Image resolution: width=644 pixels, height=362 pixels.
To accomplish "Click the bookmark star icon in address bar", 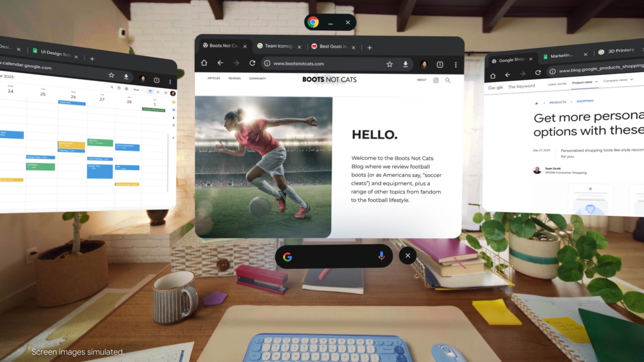I will click(389, 64).
